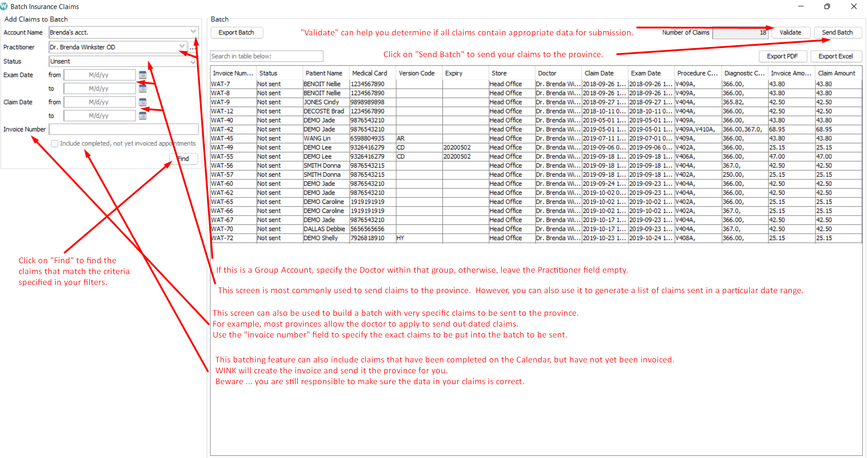Export the batch to Excel
The width and height of the screenshot is (868, 458).
(836, 56)
